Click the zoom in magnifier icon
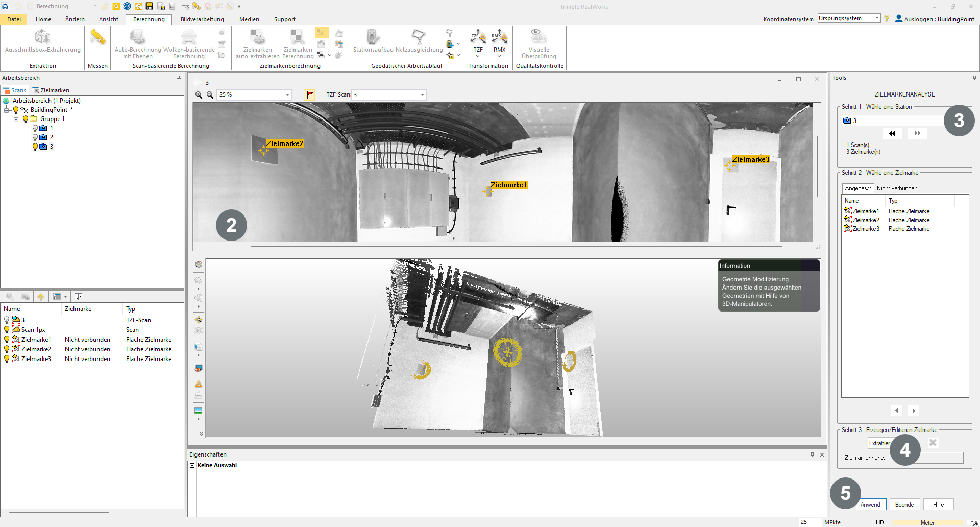980x527 pixels. pyautogui.click(x=199, y=95)
